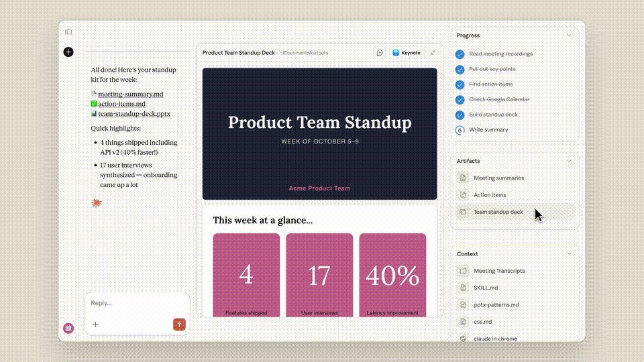Open the meeting-summary.md link

[x=130, y=95]
